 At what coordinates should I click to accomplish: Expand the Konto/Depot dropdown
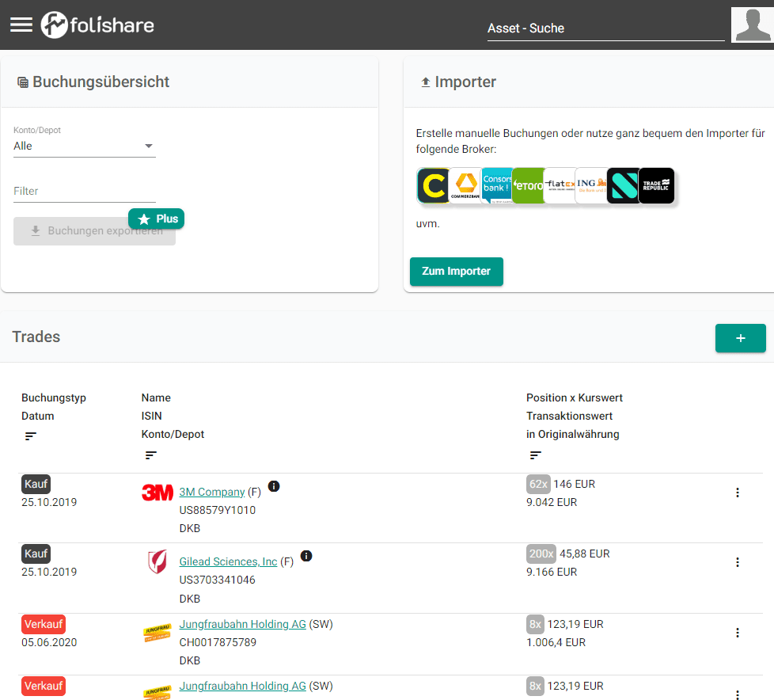tap(85, 146)
